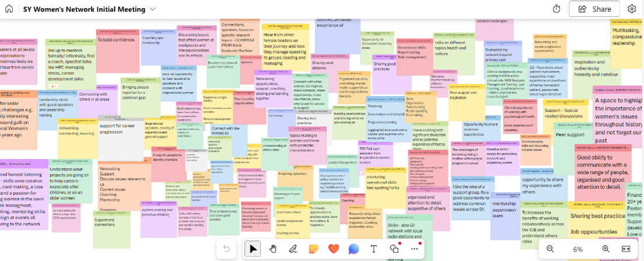This screenshot has height=261, width=644.
Task: Open the heart reactions tool
Action: [333, 249]
